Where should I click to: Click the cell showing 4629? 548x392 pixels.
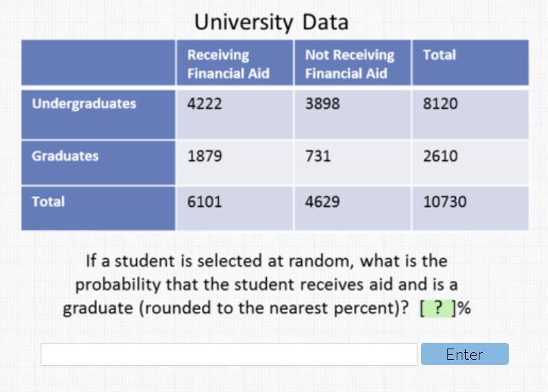[323, 202]
